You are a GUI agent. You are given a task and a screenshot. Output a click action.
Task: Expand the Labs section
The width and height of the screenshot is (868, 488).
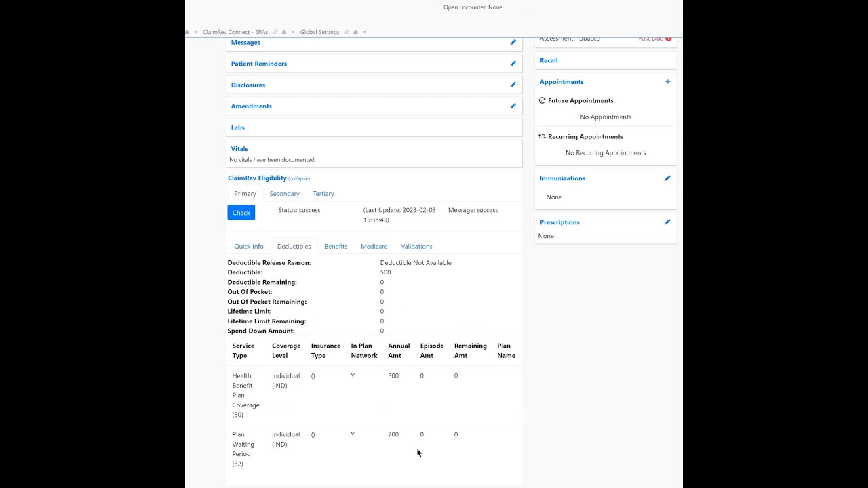(x=238, y=127)
